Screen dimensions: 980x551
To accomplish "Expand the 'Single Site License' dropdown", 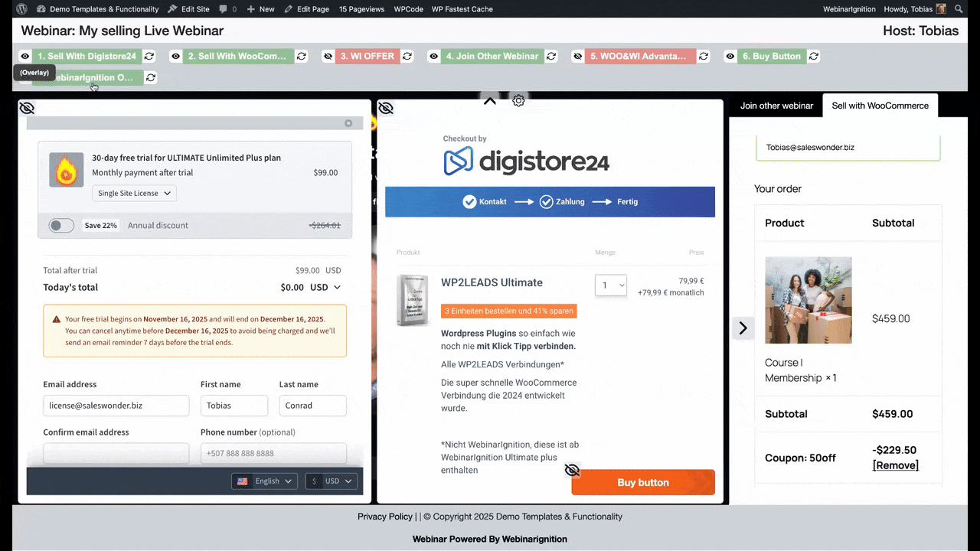I will tap(134, 193).
